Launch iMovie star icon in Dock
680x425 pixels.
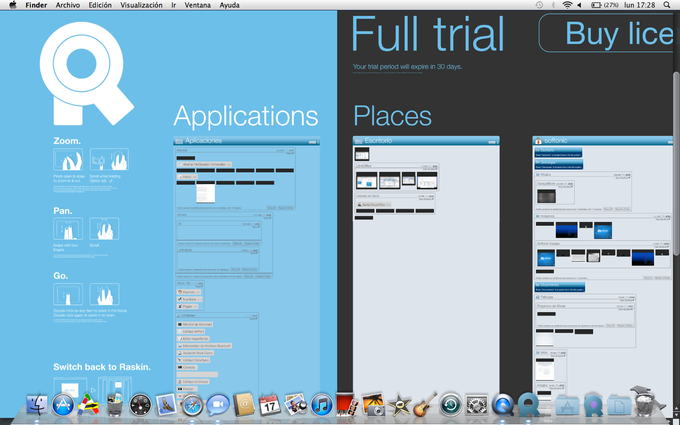pos(399,405)
